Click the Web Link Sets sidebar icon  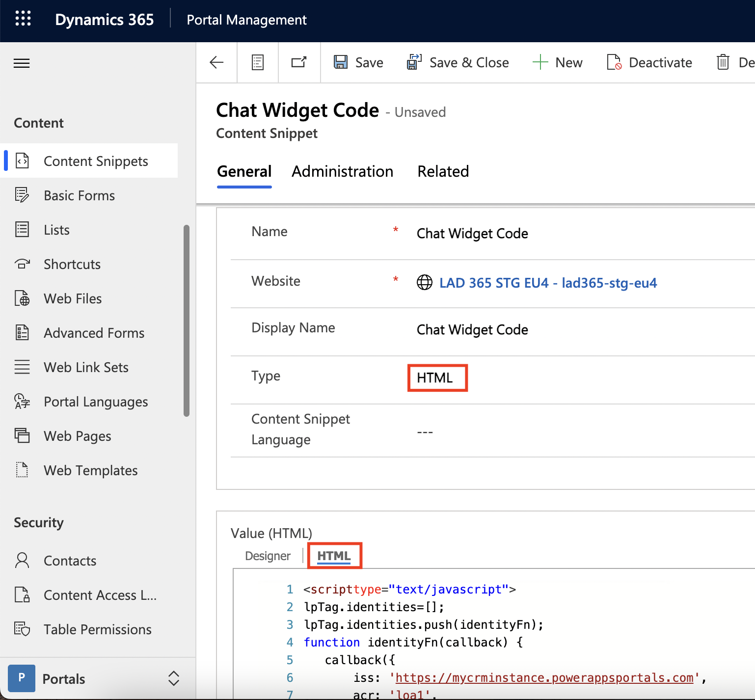[22, 367]
